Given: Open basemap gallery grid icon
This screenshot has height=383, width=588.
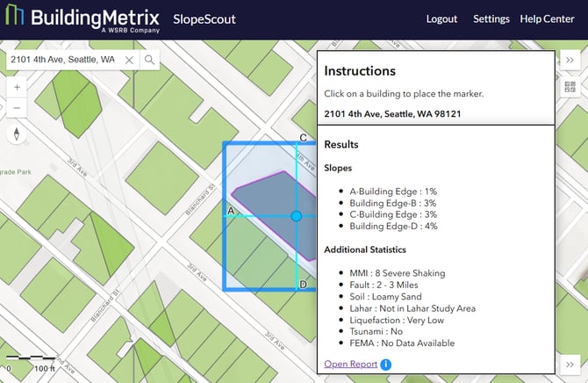Looking at the screenshot, I should tap(570, 87).
